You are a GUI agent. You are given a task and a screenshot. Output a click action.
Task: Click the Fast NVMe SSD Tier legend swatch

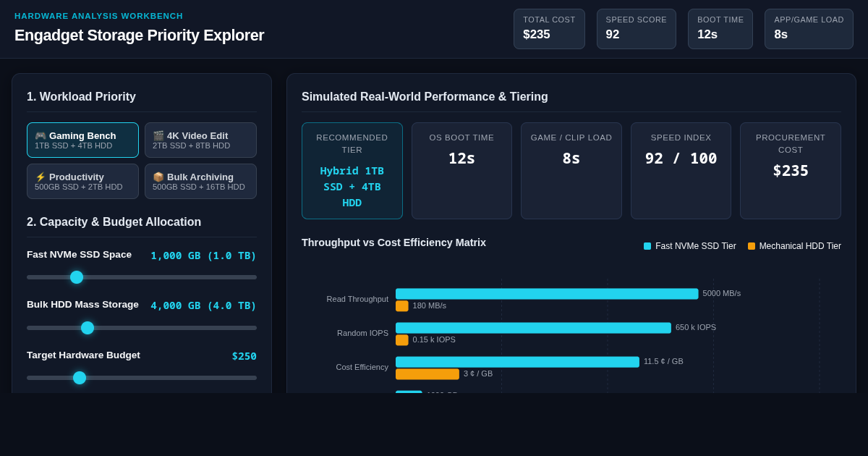(647, 246)
